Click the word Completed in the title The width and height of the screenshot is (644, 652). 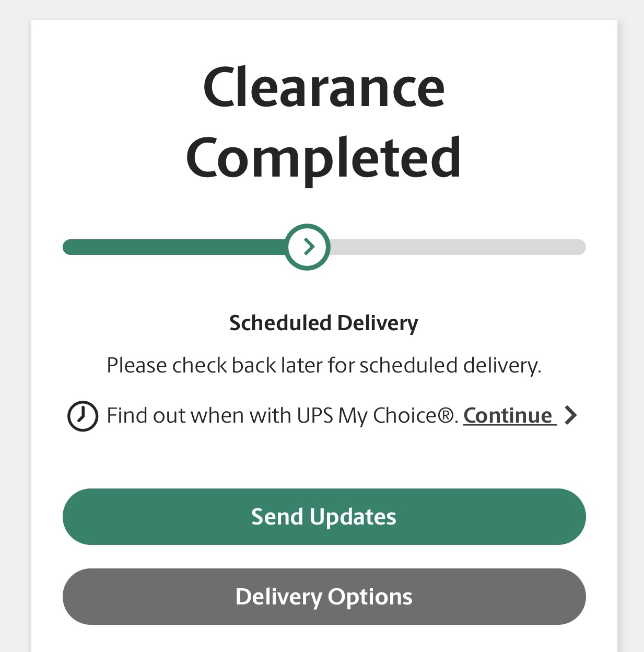324,158
